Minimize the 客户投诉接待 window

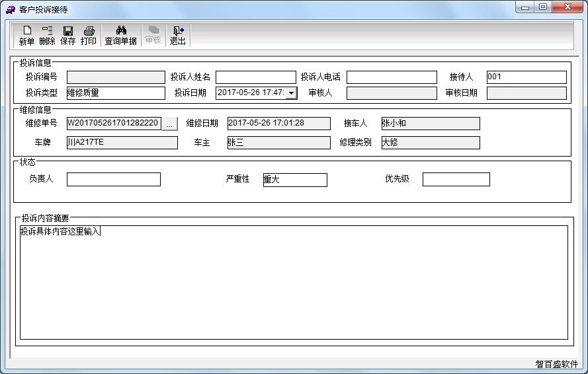pyautogui.click(x=525, y=7)
